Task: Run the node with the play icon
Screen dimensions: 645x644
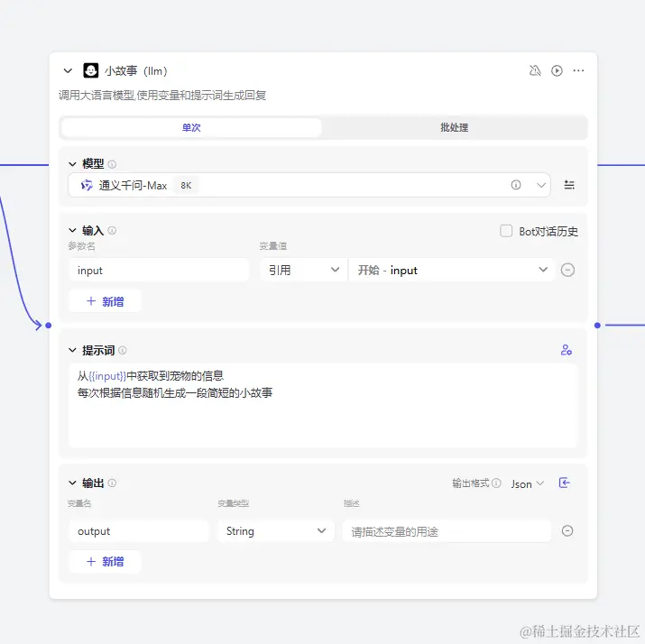Action: 557,70
